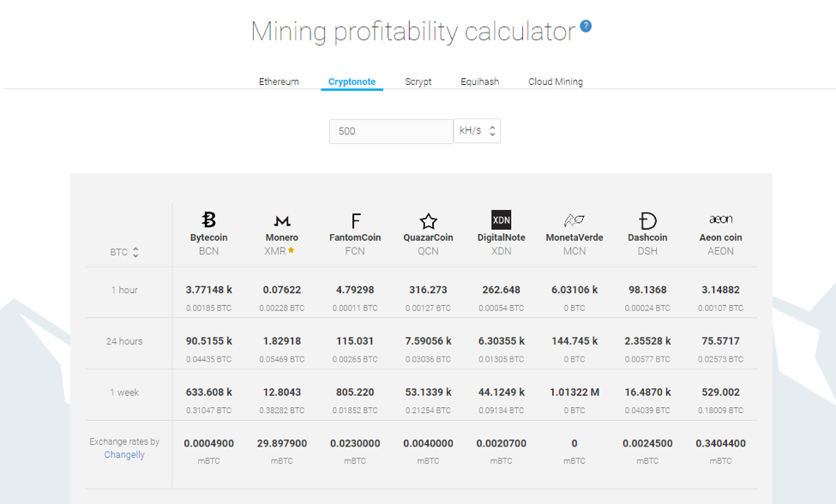Click MonetaVerde 24 hours value 144.745 k

[574, 341]
